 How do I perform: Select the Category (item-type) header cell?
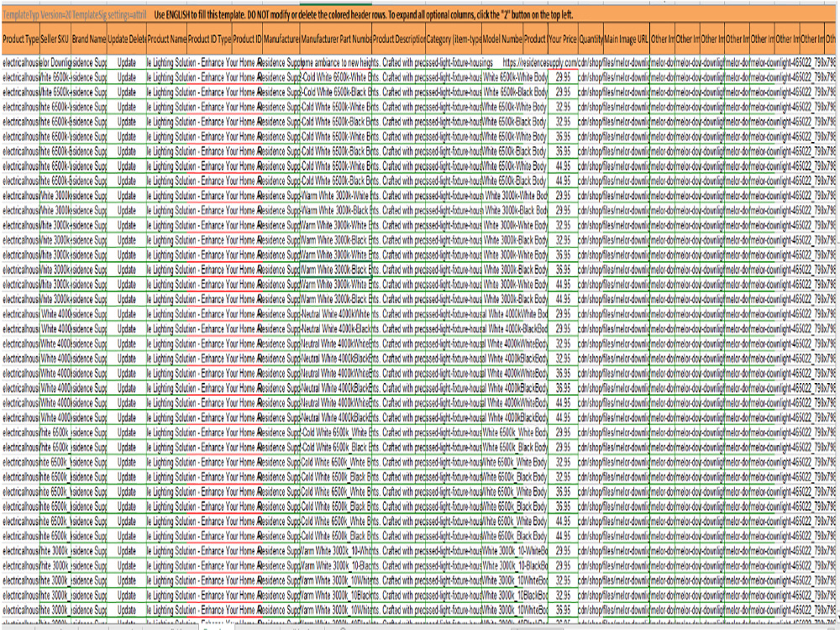454,39
